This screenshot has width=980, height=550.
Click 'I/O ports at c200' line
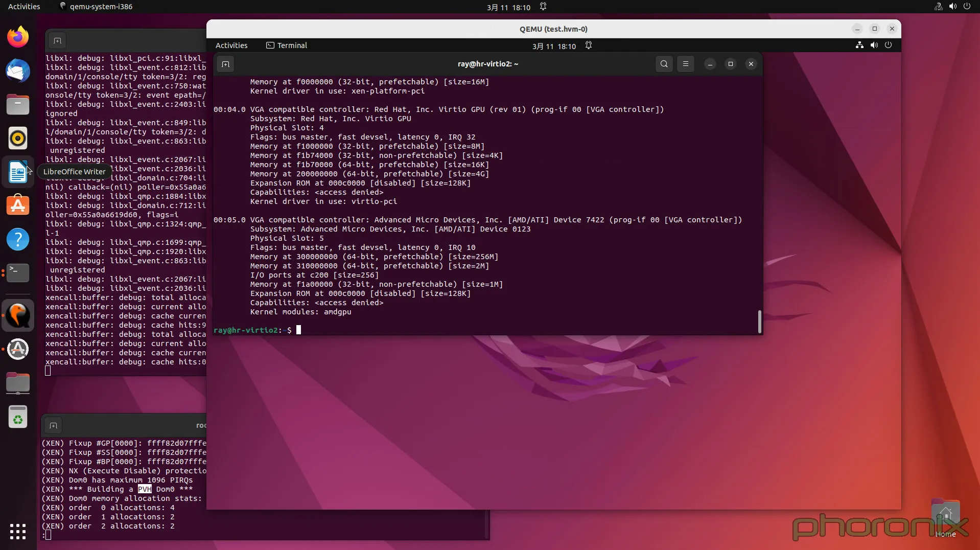pos(314,275)
